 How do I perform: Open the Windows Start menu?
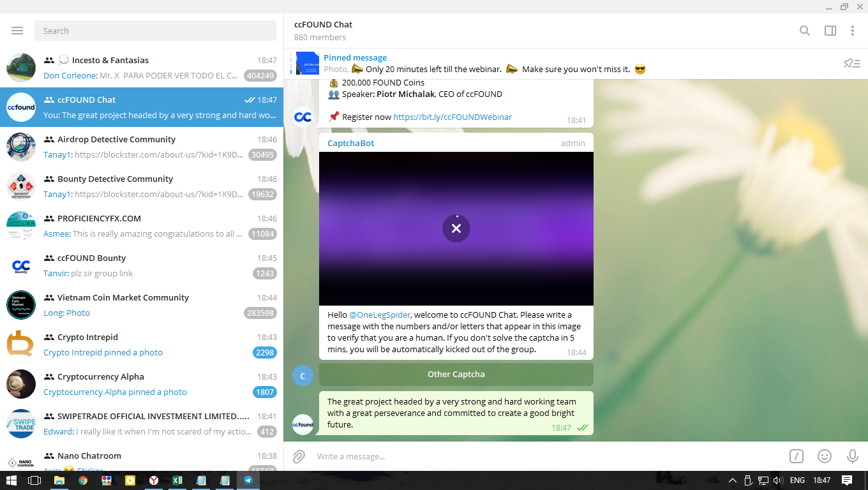point(11,480)
